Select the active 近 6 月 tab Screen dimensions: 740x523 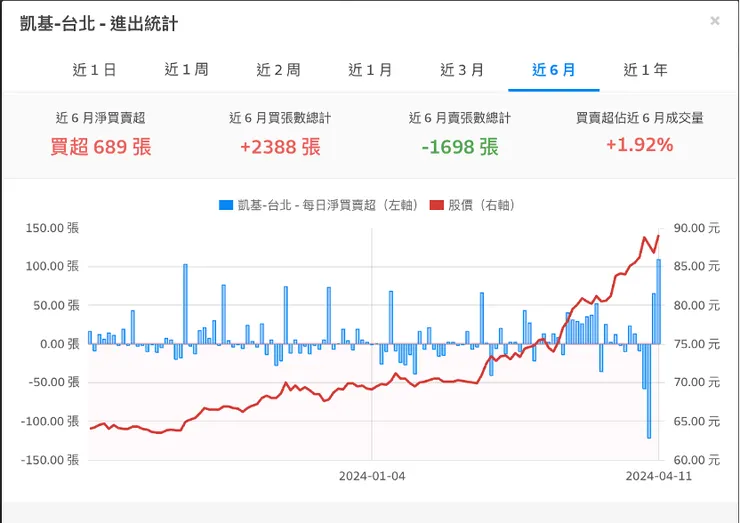554,70
